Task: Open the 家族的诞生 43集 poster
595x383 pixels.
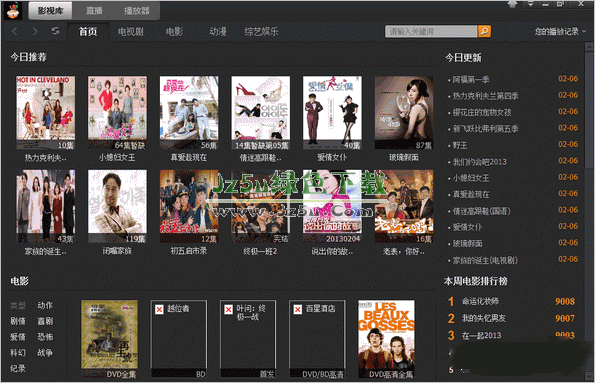Action: pyautogui.click(x=46, y=206)
